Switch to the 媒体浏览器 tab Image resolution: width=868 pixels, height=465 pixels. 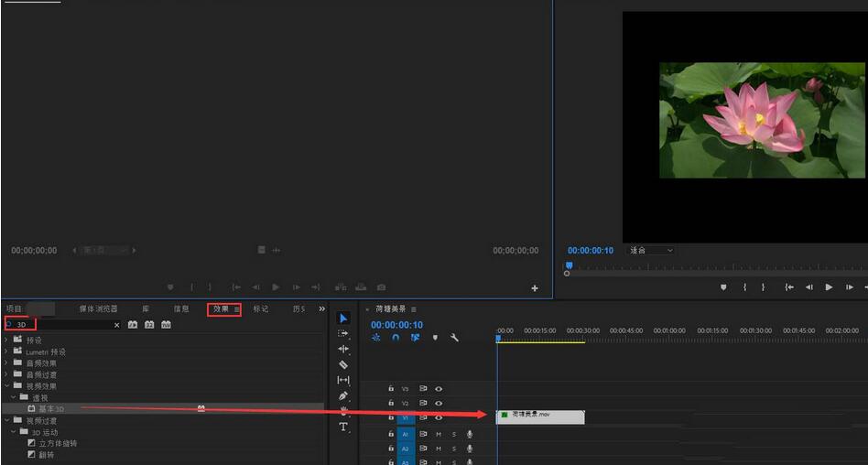coord(98,308)
